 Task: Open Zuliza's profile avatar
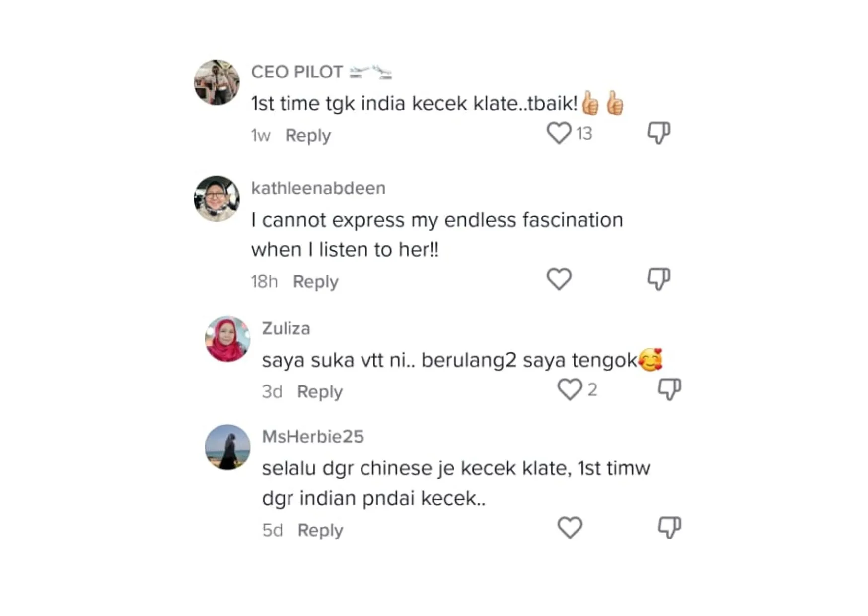[227, 339]
